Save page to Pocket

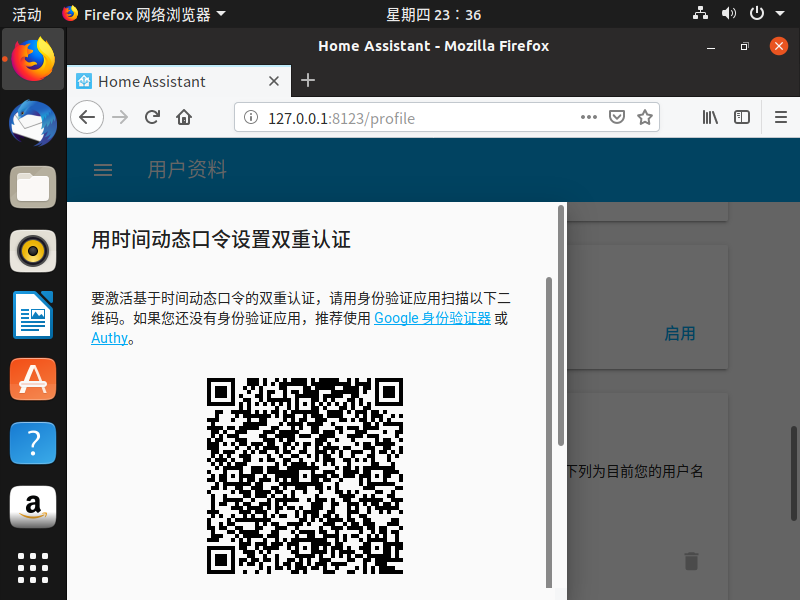click(618, 117)
